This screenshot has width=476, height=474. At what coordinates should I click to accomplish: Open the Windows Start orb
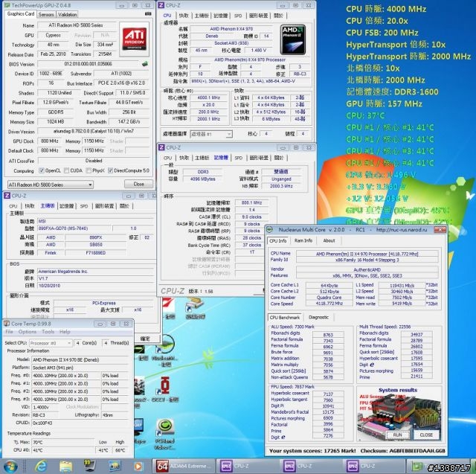click(10, 467)
